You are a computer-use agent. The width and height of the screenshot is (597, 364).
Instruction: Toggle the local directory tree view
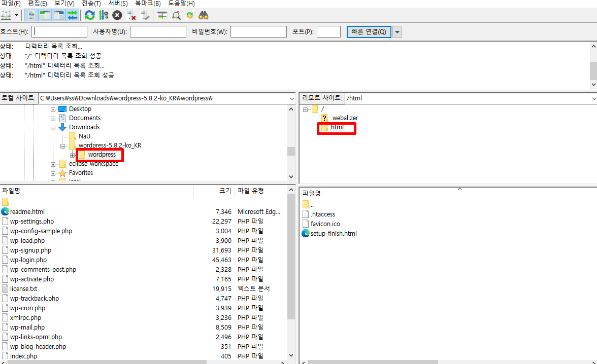point(45,16)
